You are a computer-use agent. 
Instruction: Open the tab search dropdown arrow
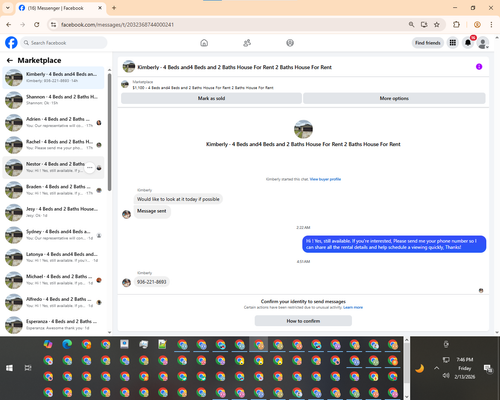[x=8, y=8]
